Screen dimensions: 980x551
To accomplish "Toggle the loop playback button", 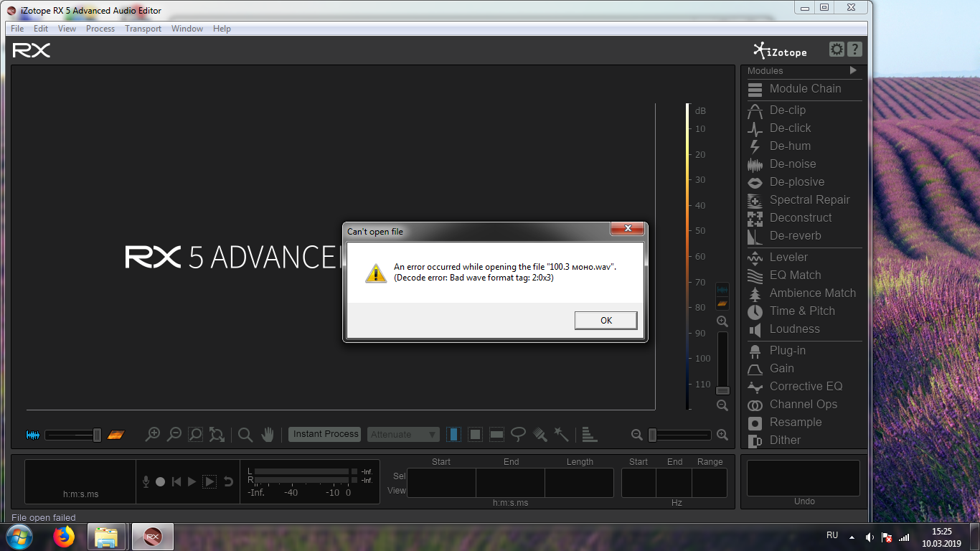I will coord(228,482).
